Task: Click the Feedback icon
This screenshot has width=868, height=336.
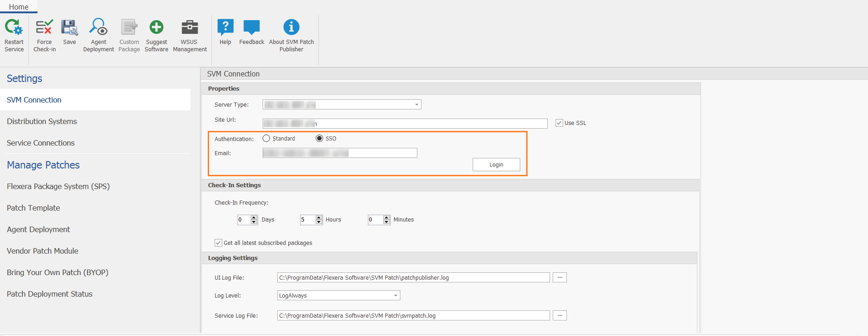Action: 251,28
